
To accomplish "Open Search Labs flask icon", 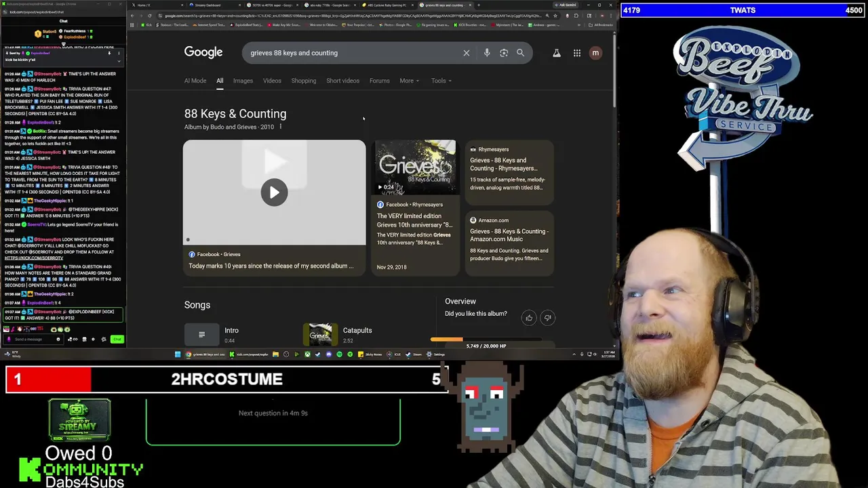I will point(557,53).
